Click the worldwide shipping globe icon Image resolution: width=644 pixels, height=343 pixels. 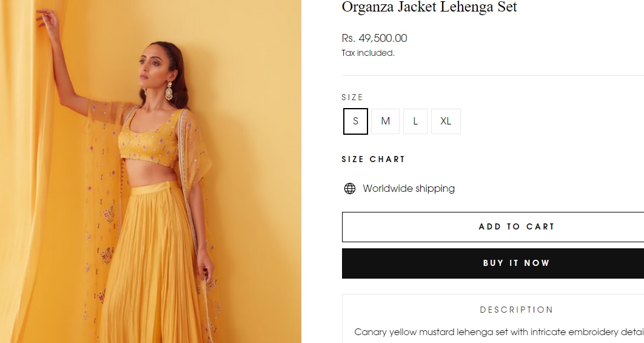coord(350,189)
